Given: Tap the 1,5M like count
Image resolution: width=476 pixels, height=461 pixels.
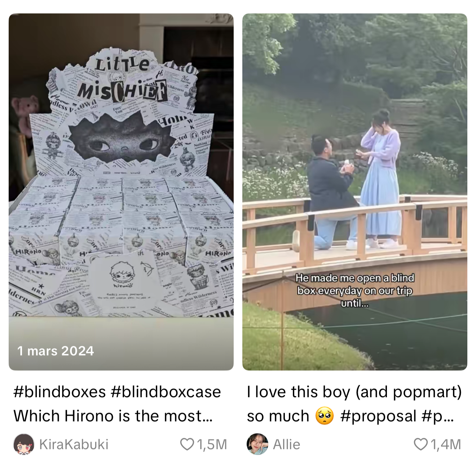Looking at the screenshot, I should [x=212, y=444].
